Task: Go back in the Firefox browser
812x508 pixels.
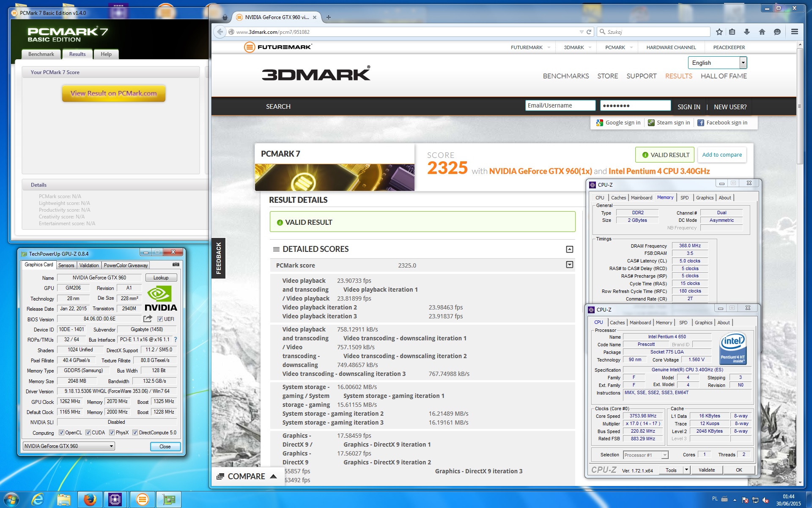Action: click(x=219, y=32)
